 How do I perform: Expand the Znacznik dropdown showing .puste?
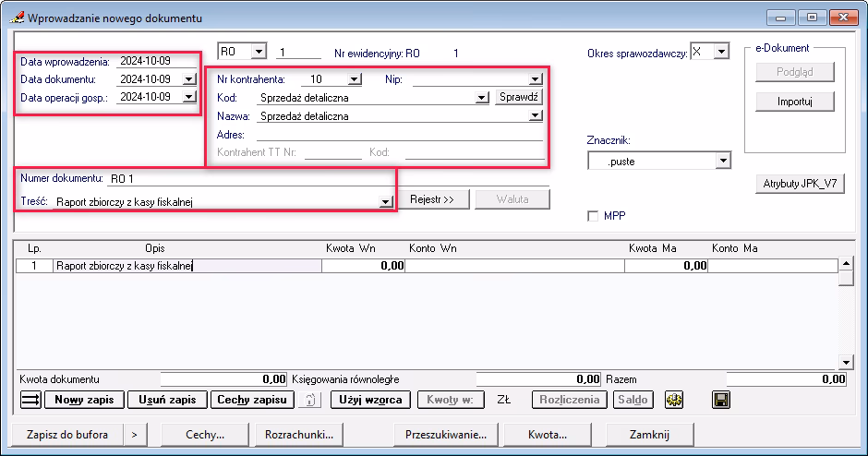pyautogui.click(x=722, y=162)
